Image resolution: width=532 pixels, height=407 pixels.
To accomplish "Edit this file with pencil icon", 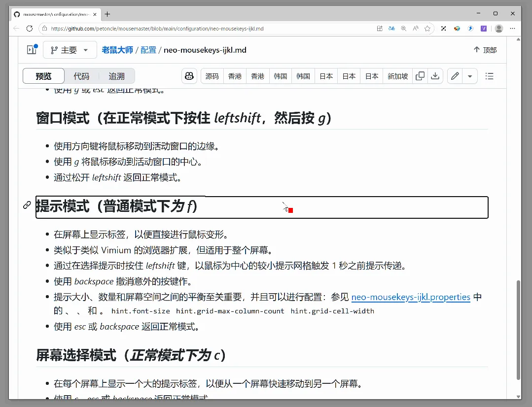I will point(455,76).
